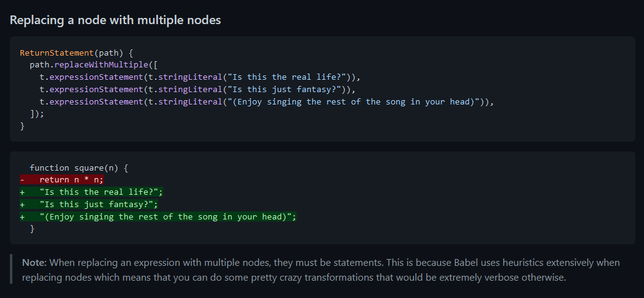
Task: Click the word "heuristics" in the note
Action: tap(515, 263)
